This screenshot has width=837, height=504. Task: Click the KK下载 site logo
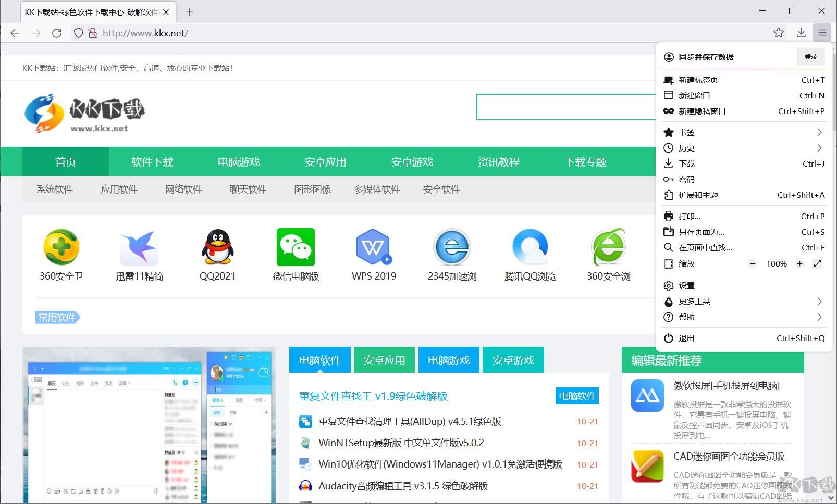[84, 113]
